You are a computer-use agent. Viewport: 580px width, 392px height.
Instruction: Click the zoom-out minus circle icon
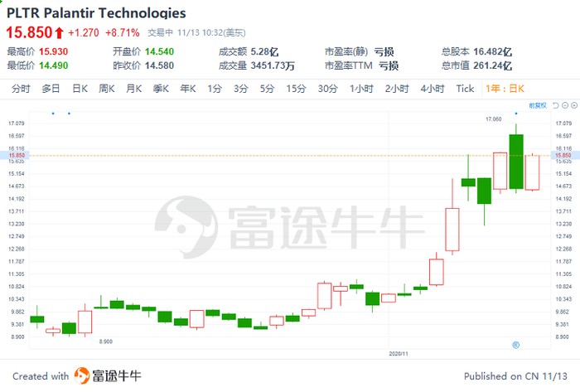tap(565, 105)
